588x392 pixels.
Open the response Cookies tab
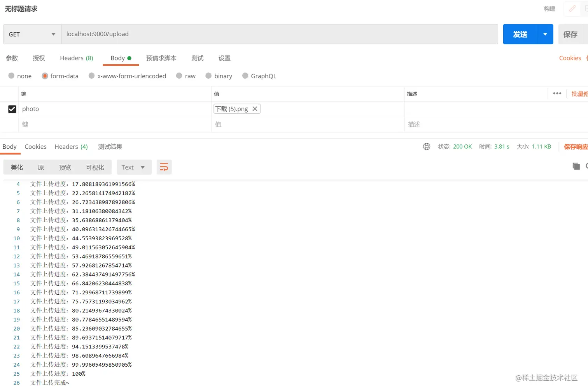[x=35, y=147]
